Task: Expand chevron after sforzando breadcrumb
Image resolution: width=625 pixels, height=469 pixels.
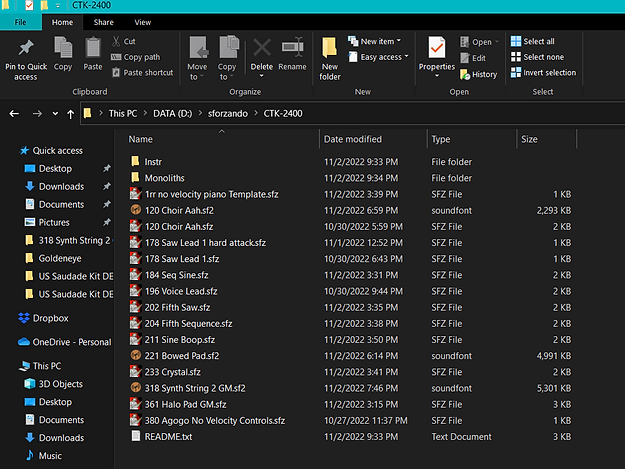Action: tap(256, 114)
